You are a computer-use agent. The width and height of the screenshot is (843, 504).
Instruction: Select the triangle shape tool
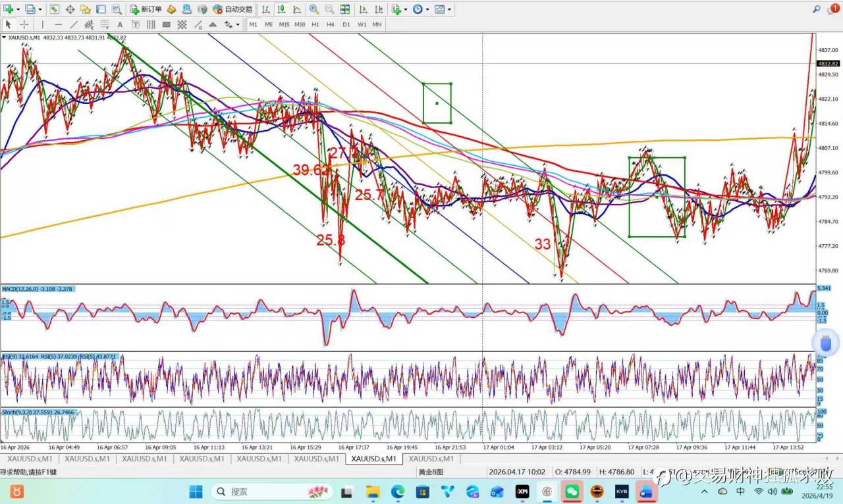coord(213,24)
